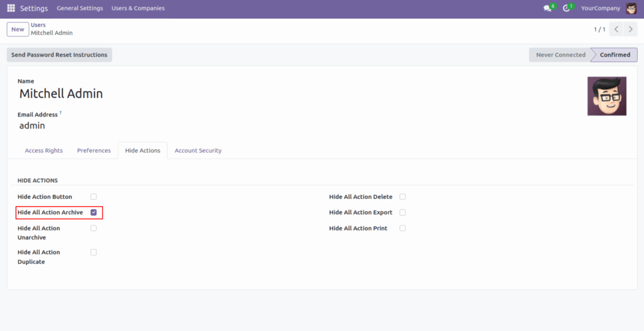
Task: Click the Settings app title
Action: [34, 8]
